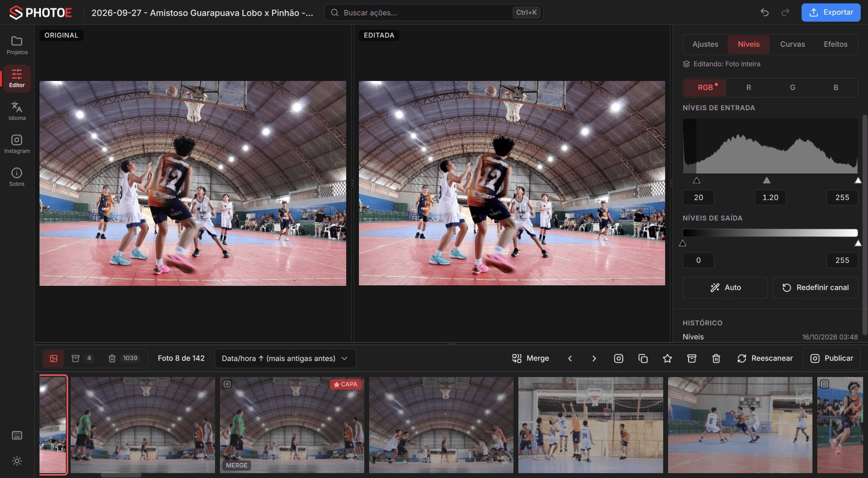The image size is (868, 478).
Task: Click the Reescanear button
Action: (x=765, y=358)
